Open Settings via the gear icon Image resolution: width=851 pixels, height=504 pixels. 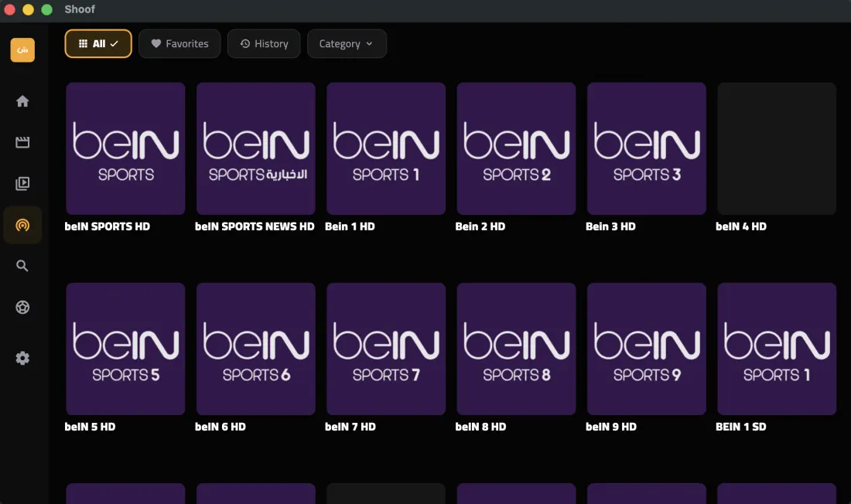pos(22,358)
